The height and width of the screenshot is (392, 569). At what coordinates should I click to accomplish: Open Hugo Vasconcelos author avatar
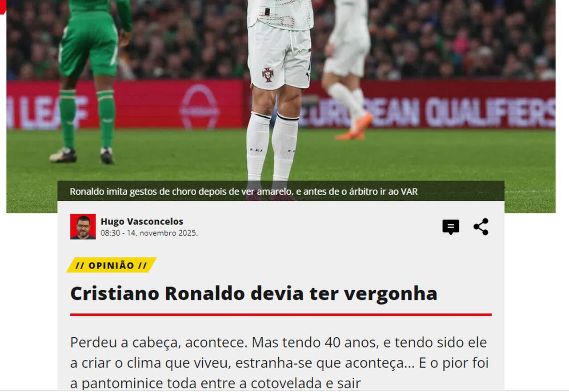click(x=83, y=227)
